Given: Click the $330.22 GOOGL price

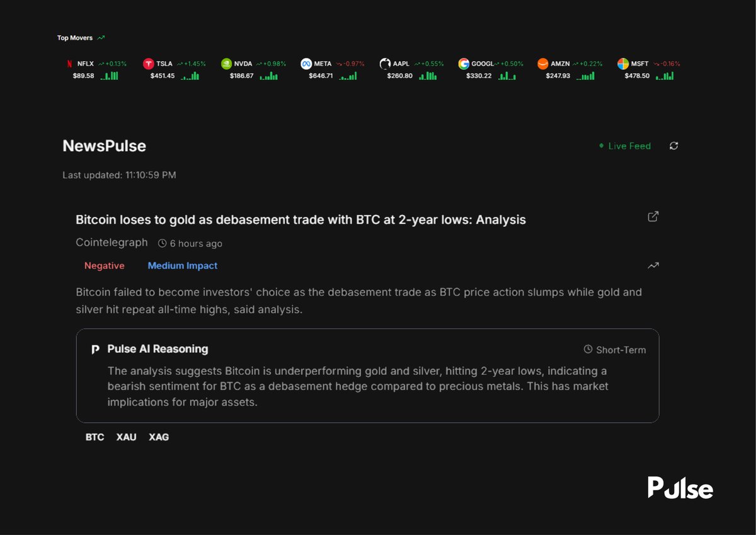Looking at the screenshot, I should point(479,76).
